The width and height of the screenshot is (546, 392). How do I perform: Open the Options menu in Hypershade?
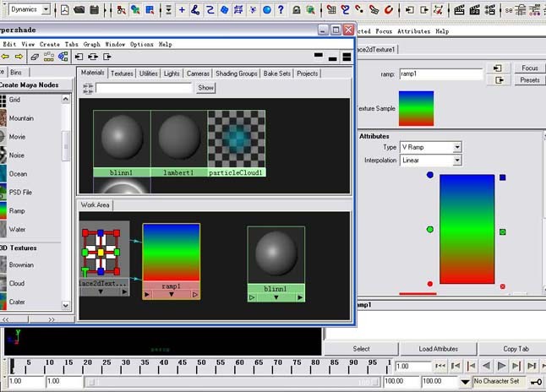(x=142, y=44)
